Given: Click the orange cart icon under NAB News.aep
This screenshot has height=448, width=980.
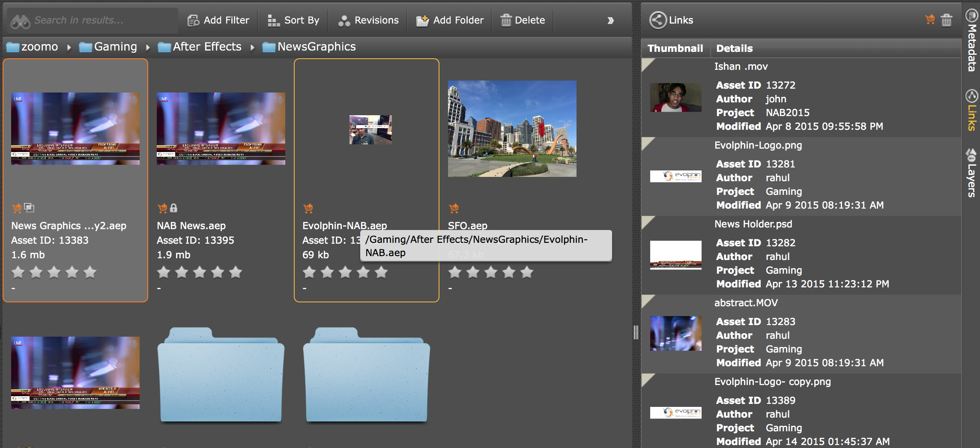Looking at the screenshot, I should coord(162,208).
